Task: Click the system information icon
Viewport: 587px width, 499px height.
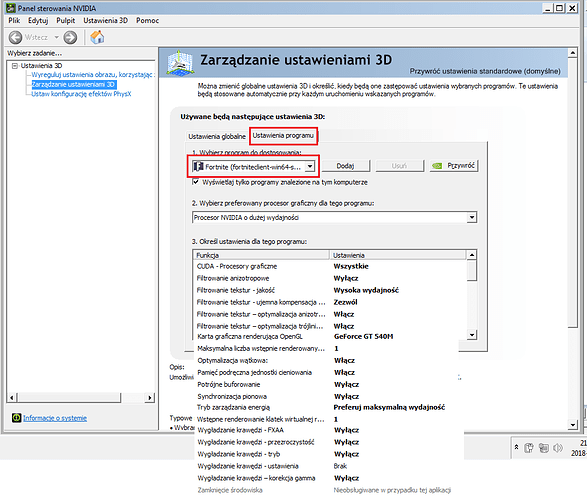Action: coord(16,417)
